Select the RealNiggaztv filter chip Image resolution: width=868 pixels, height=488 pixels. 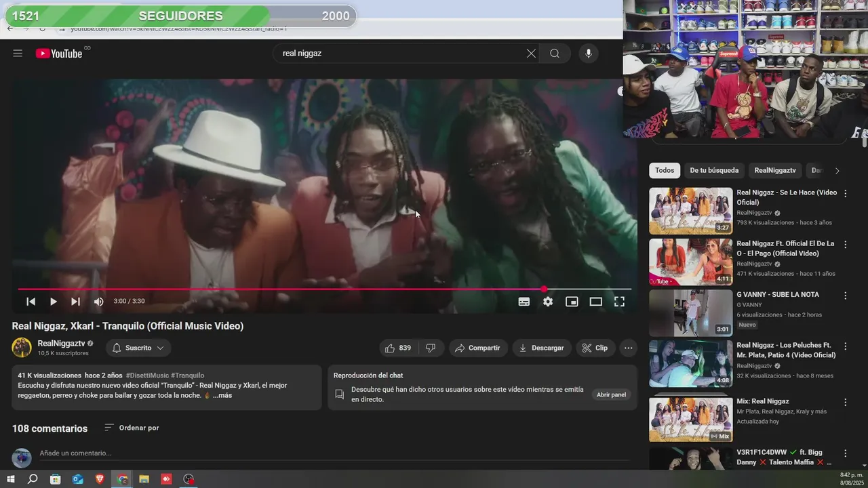tap(775, 170)
